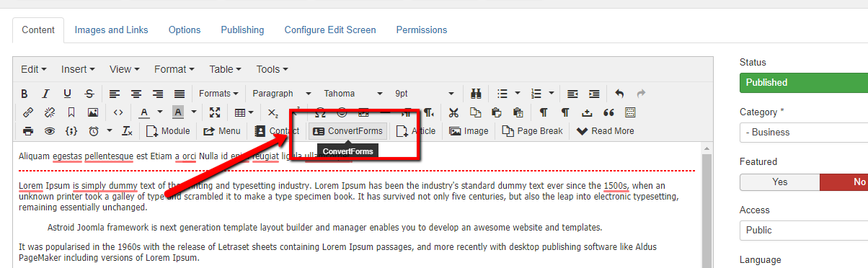Expand background color picker arrow

(193, 112)
